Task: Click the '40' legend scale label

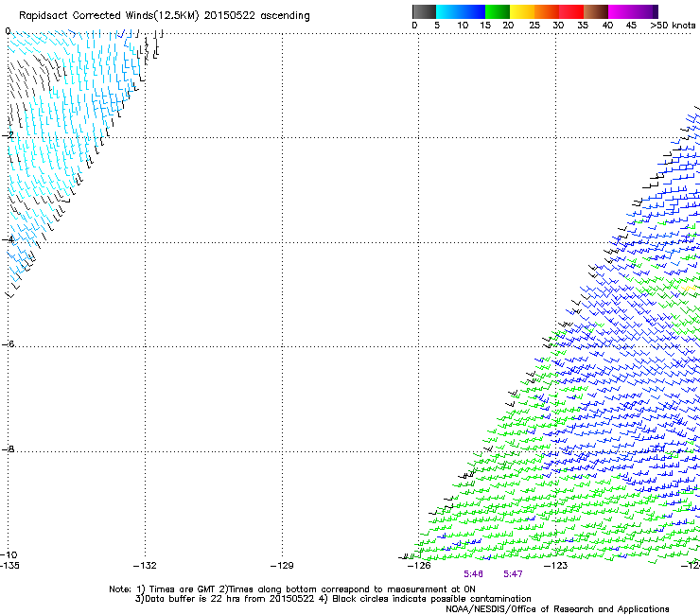Action: tap(607, 26)
